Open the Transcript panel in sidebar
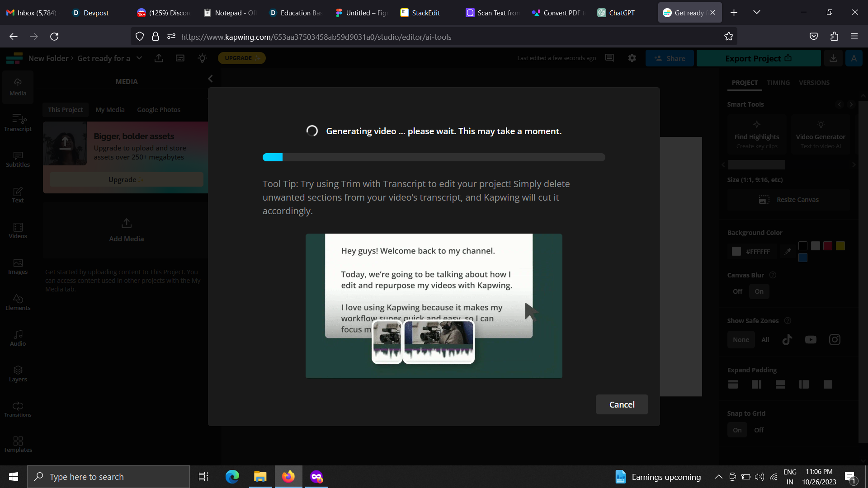The width and height of the screenshot is (868, 488). 18,122
